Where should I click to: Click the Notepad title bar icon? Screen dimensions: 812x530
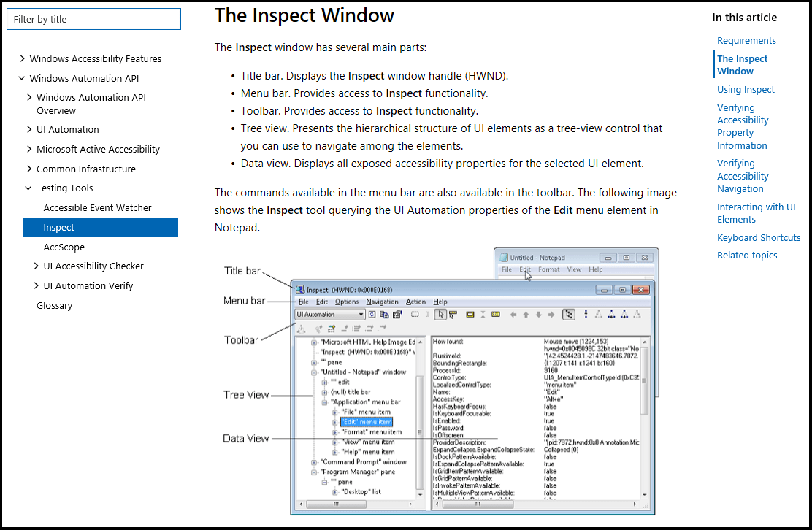(x=504, y=257)
